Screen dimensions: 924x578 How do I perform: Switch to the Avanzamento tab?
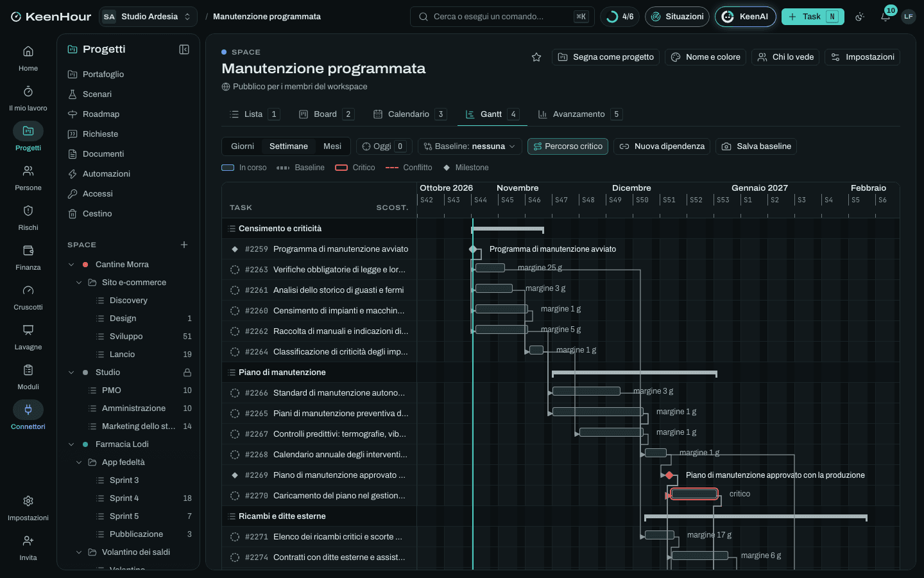pos(579,114)
